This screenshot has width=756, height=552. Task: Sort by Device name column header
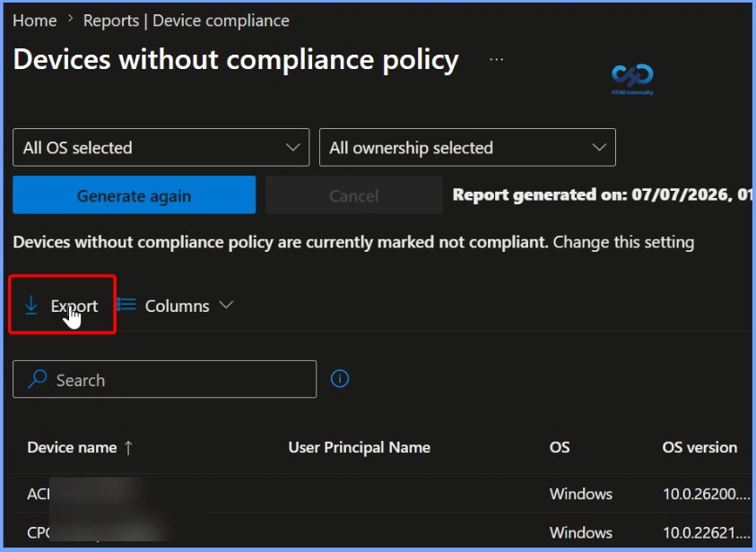pos(72,447)
